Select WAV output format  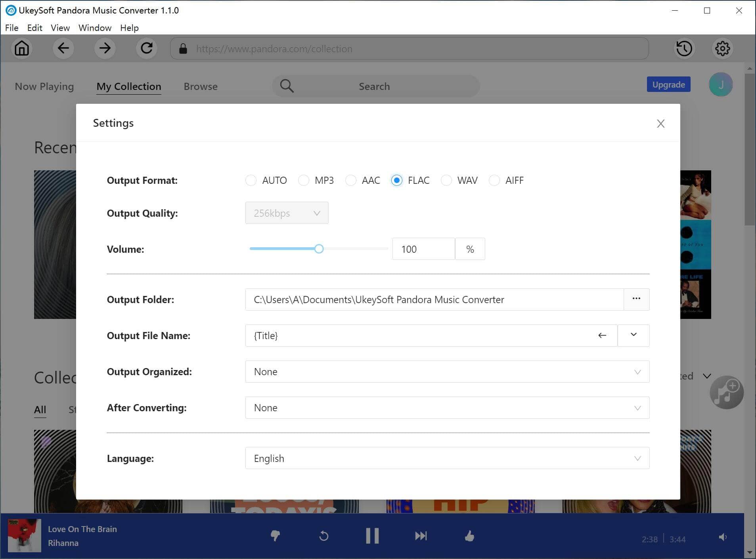click(447, 180)
